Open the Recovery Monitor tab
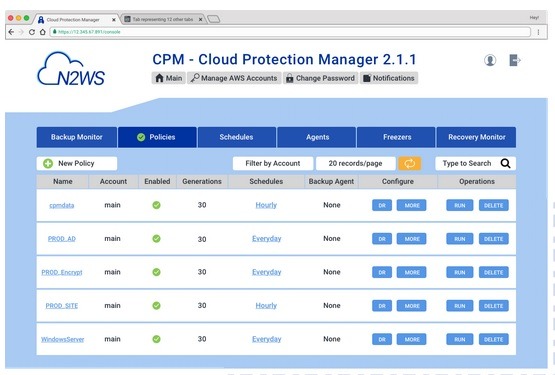 (476, 137)
